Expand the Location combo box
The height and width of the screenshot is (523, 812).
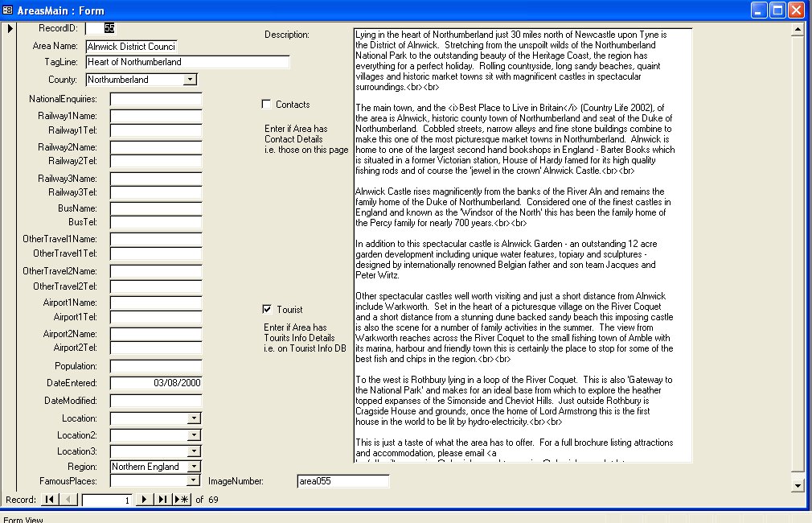194,418
